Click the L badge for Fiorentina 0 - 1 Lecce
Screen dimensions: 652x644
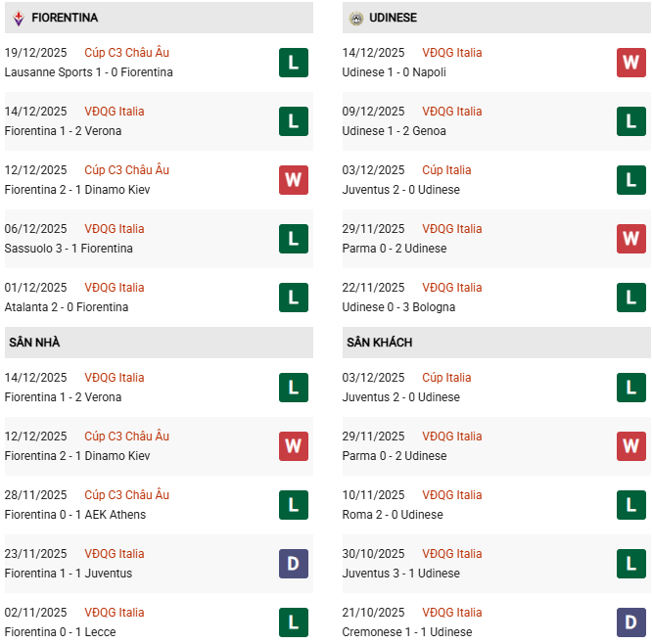coord(293,622)
